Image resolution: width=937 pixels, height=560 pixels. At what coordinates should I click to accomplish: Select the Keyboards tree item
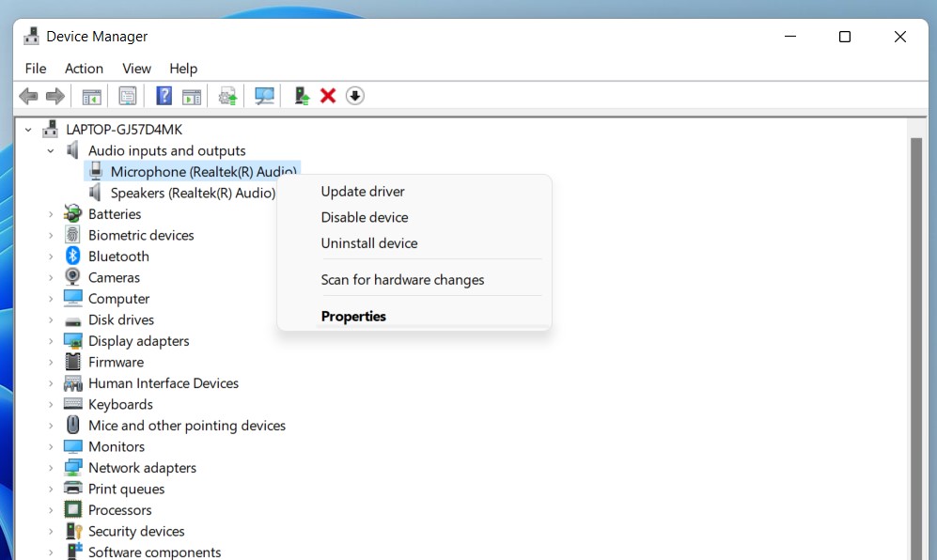[x=120, y=404]
